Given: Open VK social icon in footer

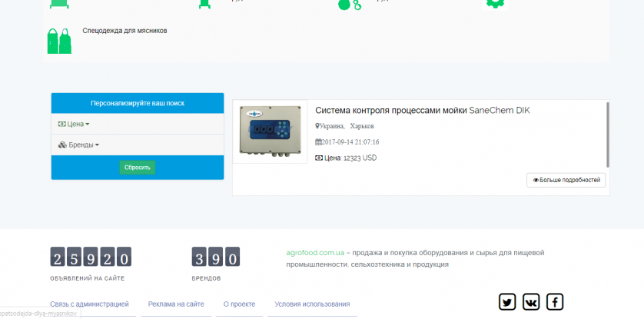Looking at the screenshot, I should [531, 302].
